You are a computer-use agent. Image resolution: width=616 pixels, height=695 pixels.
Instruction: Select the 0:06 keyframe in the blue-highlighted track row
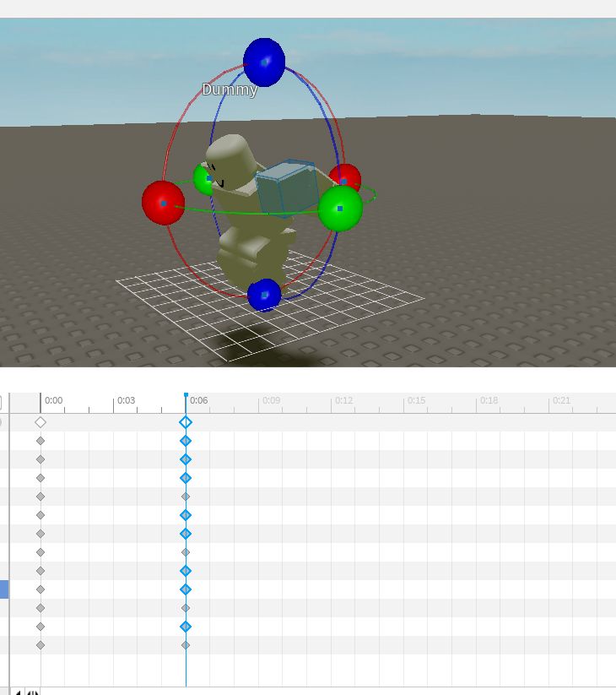click(186, 589)
